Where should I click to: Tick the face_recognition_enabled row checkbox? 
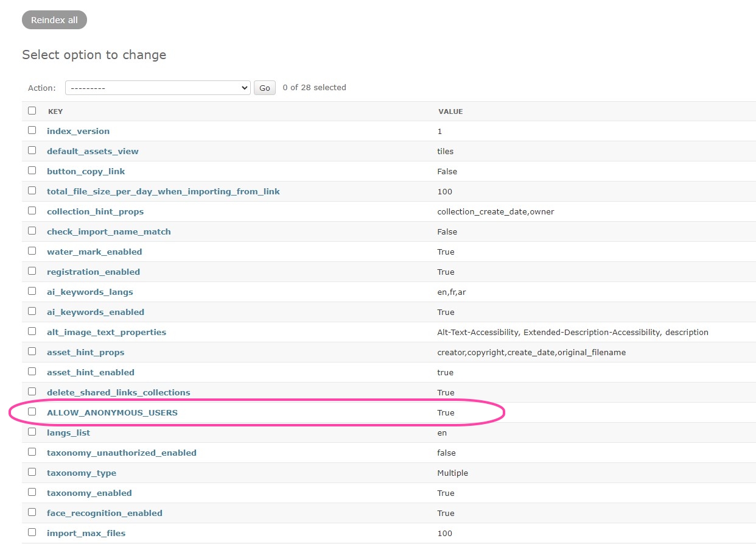point(32,512)
